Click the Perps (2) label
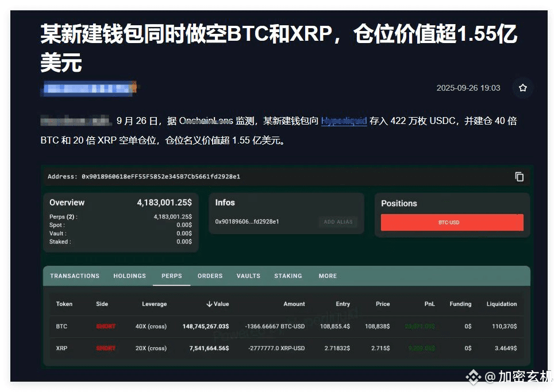The height and width of the screenshot is (392, 558). [x=63, y=217]
